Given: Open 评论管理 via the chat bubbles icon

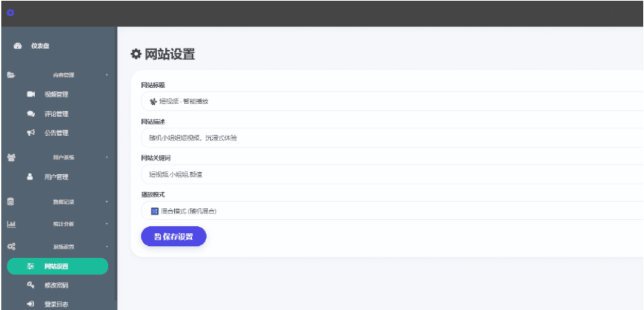Looking at the screenshot, I should click(31, 114).
